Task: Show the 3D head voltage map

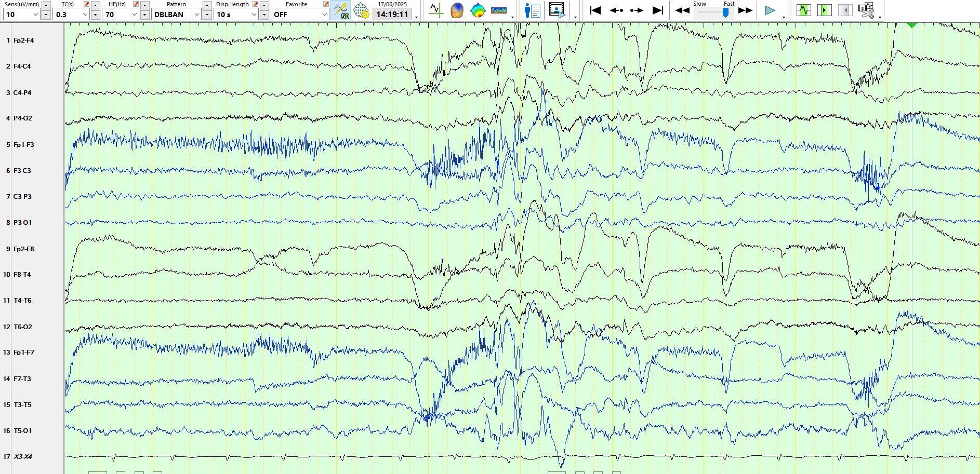Action: point(457,10)
